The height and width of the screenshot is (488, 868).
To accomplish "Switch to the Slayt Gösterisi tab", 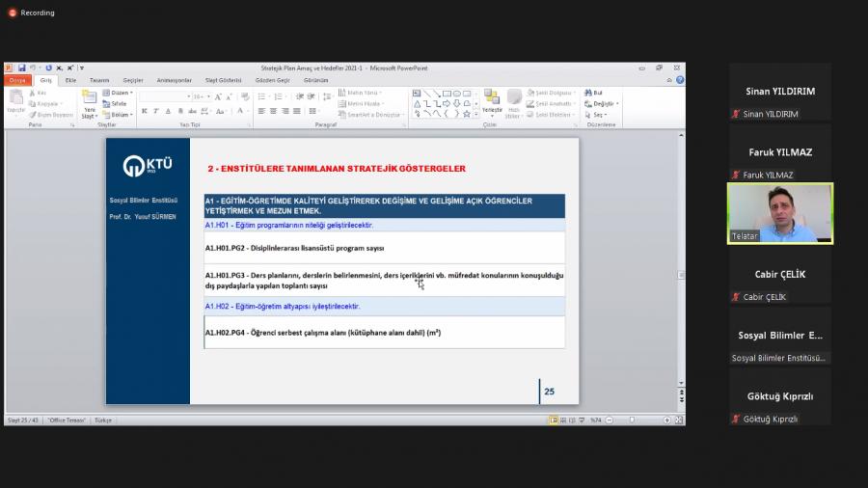I will [222, 80].
